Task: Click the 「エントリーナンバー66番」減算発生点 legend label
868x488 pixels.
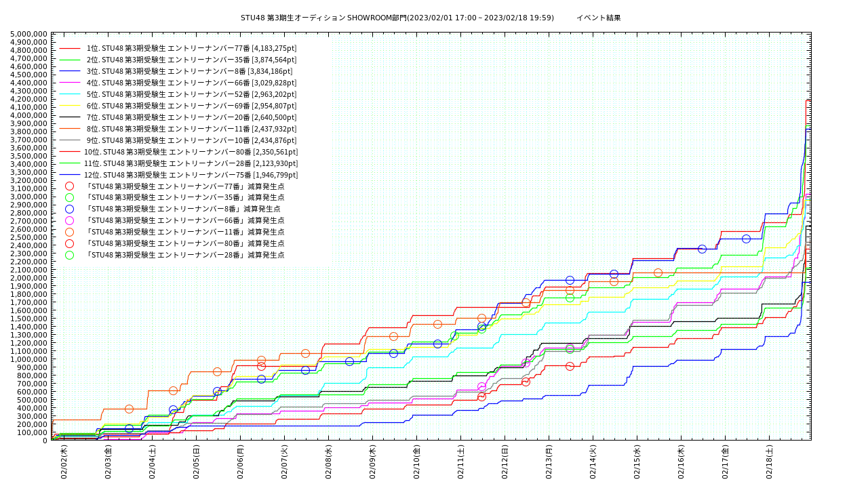Action: click(x=185, y=220)
